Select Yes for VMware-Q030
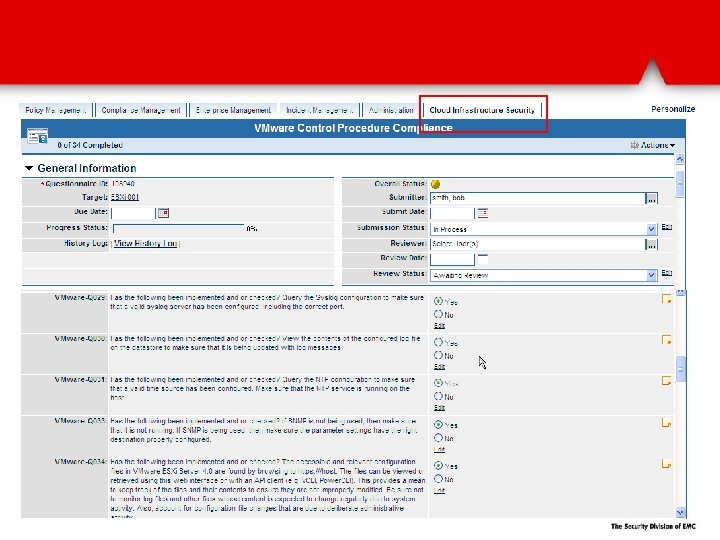This screenshot has width=720, height=540. click(439, 342)
